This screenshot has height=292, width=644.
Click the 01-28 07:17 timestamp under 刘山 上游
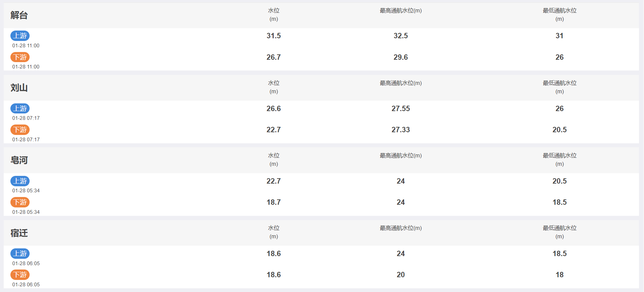(26, 118)
